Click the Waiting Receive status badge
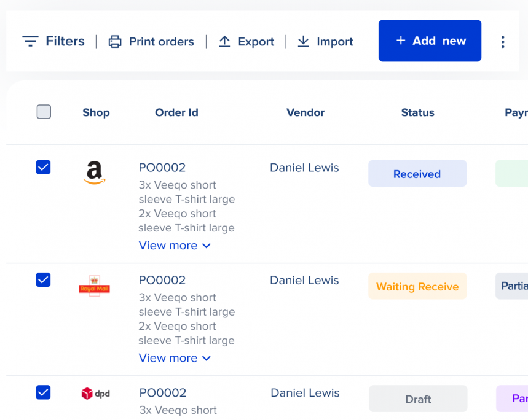This screenshot has width=528, height=420. [x=417, y=286]
